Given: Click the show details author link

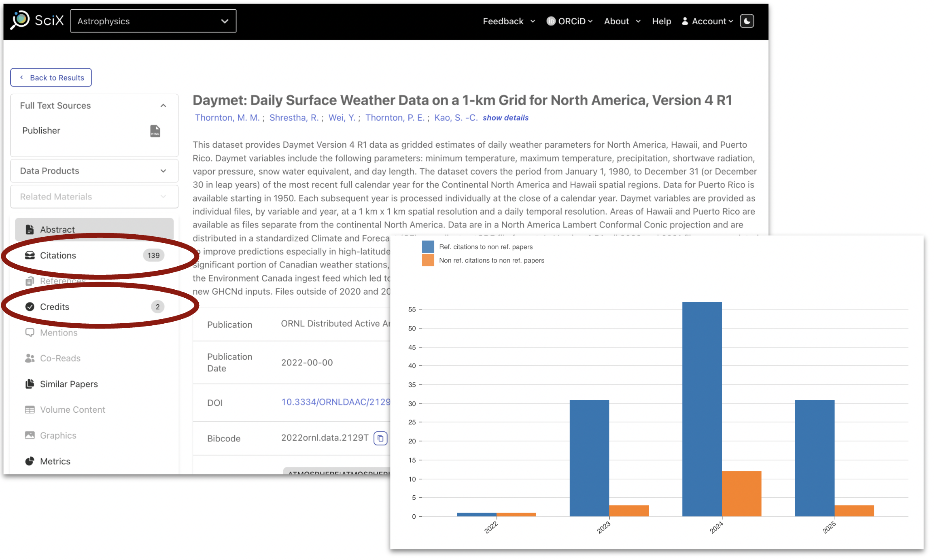Looking at the screenshot, I should (505, 118).
